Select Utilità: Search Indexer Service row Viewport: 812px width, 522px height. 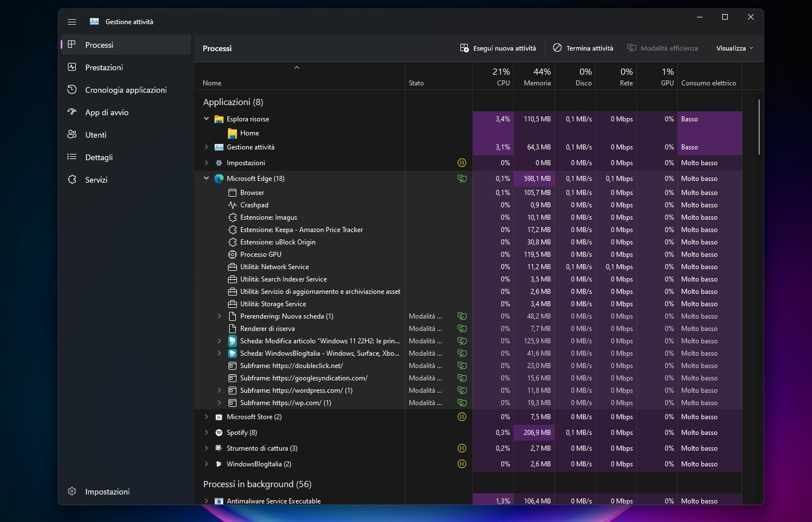468,279
